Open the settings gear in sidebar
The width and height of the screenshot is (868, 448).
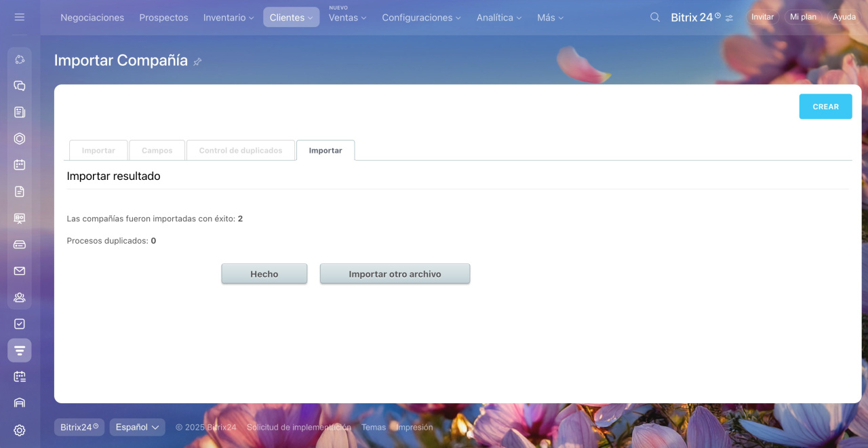[x=20, y=430]
